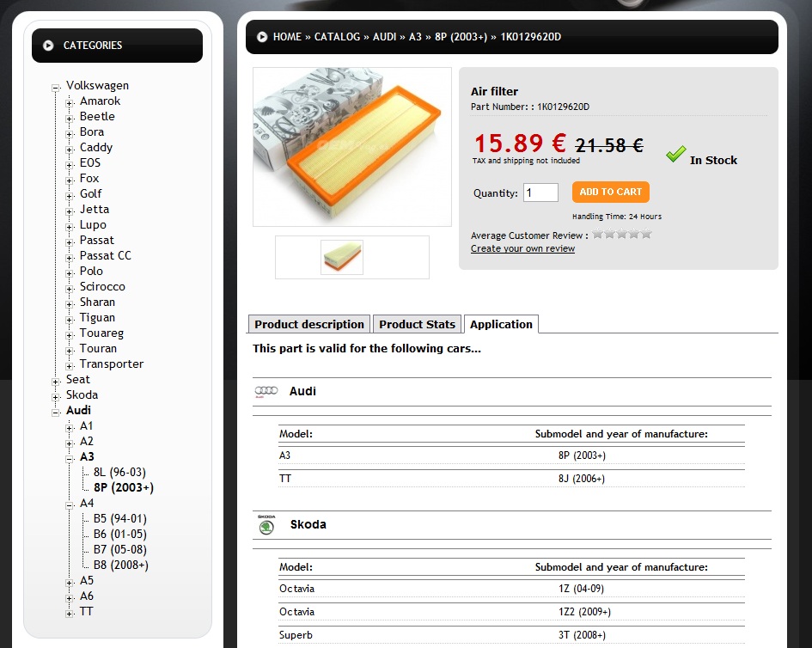Click the Octavia 1Z2 (2009+) row
The height and width of the screenshot is (648, 812).
pos(511,612)
